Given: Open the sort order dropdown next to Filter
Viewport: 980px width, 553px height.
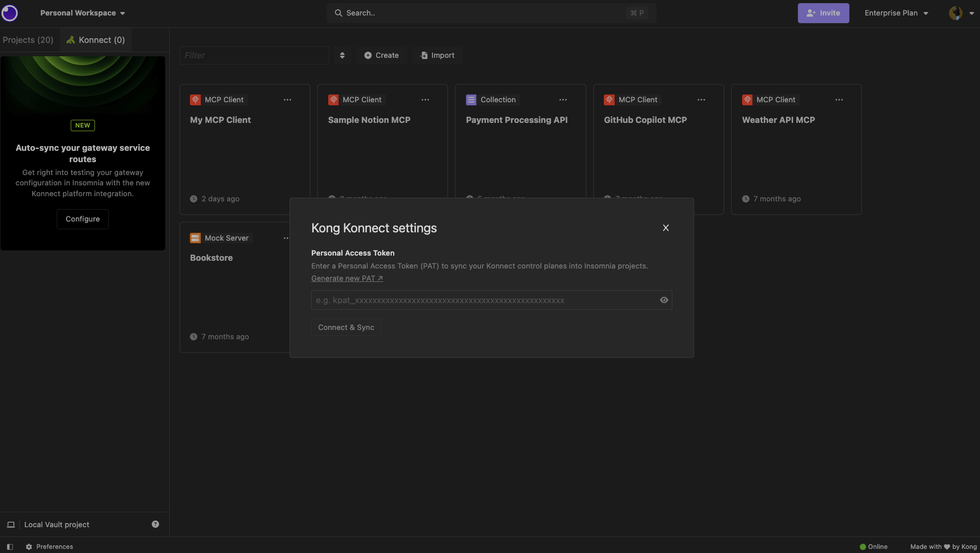Looking at the screenshot, I should pos(342,55).
